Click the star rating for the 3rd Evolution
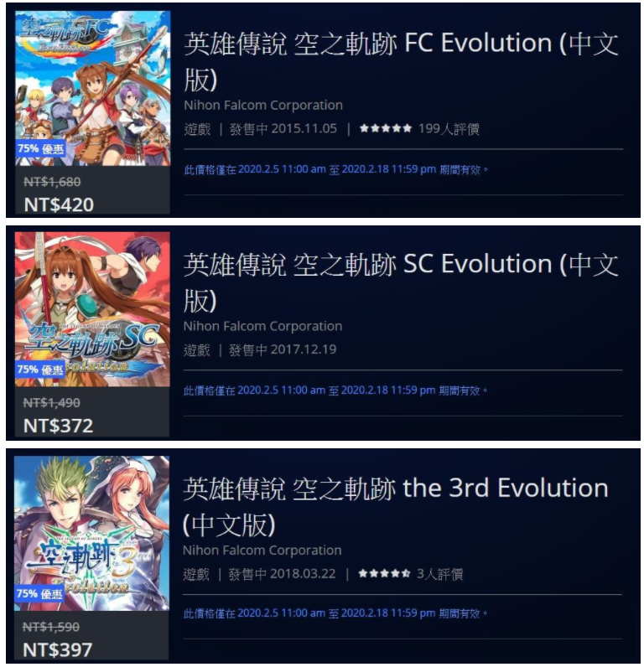 tap(384, 573)
